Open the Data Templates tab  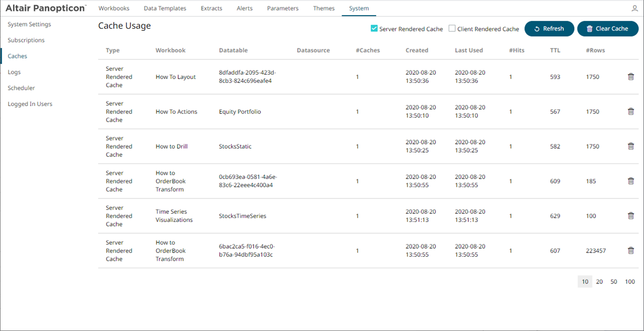pyautogui.click(x=165, y=9)
